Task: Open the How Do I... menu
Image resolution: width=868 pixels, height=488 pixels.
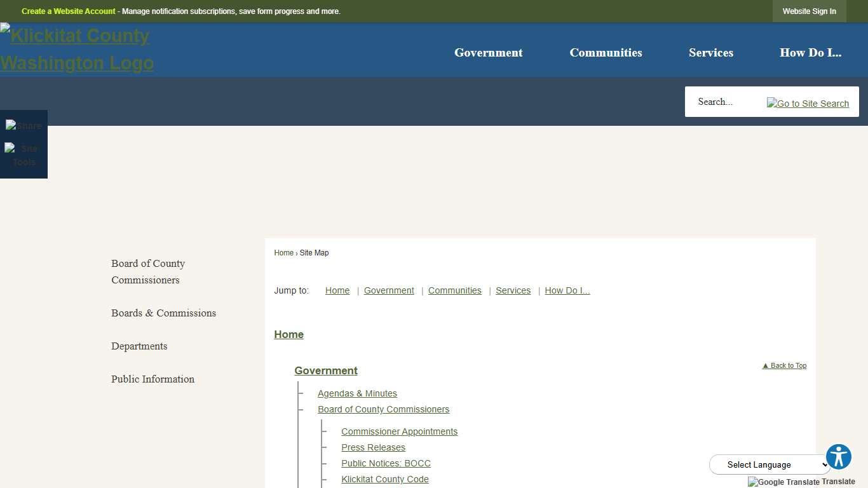Action: point(810,53)
